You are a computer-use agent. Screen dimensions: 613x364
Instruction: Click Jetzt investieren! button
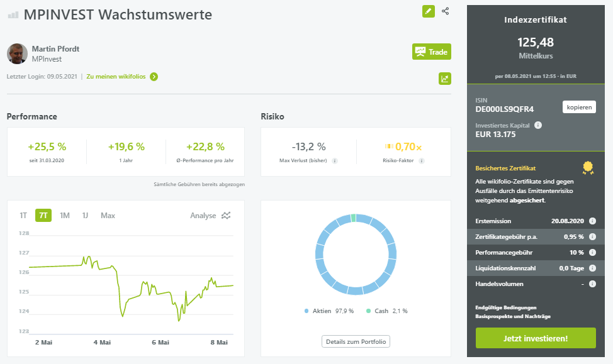point(536,338)
